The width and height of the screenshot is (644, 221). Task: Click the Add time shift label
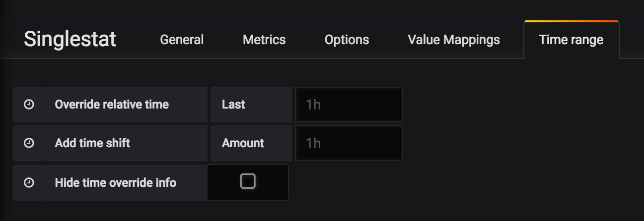[x=92, y=143]
